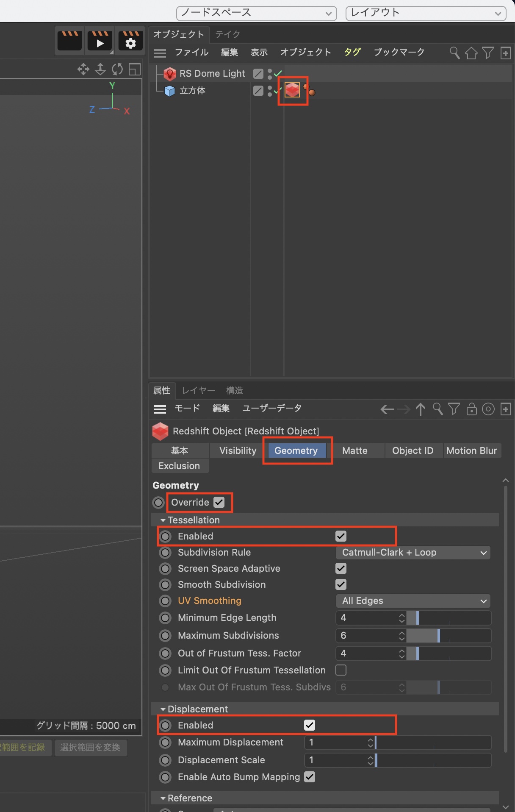Viewport: 515px width, 812px height.
Task: Open the タグ menu in the object manager
Action: (352, 52)
